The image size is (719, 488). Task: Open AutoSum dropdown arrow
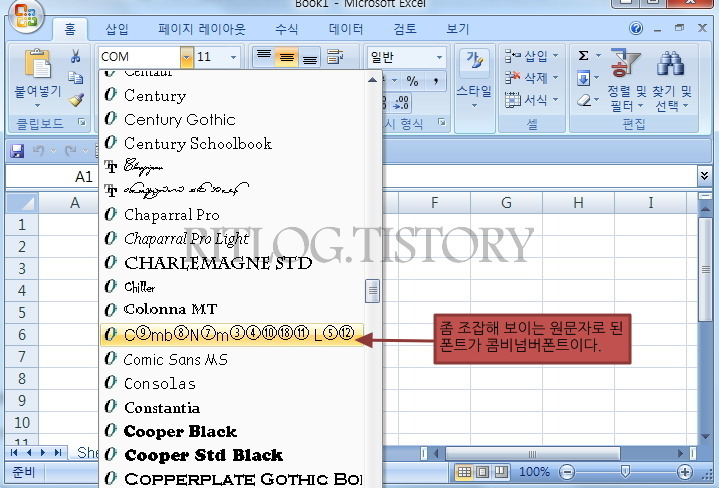[x=598, y=56]
